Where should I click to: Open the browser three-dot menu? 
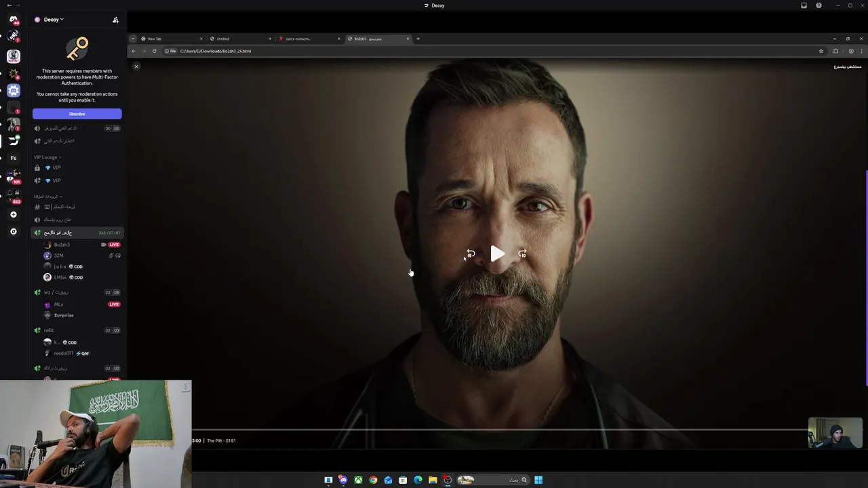click(x=861, y=51)
